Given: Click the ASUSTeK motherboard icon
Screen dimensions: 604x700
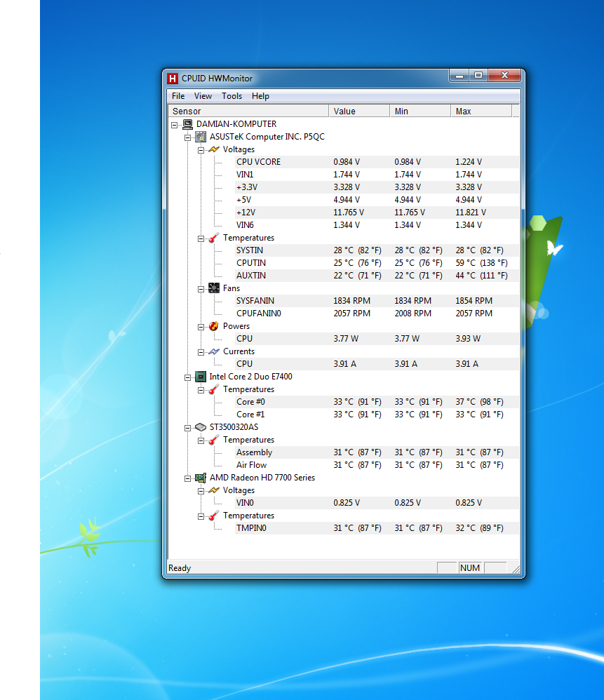Looking at the screenshot, I should pyautogui.click(x=201, y=137).
